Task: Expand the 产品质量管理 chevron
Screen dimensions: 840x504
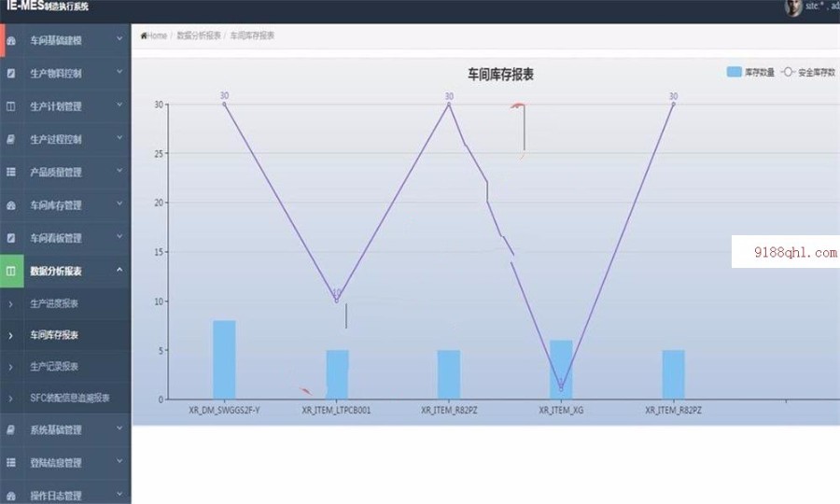Action: (x=119, y=170)
